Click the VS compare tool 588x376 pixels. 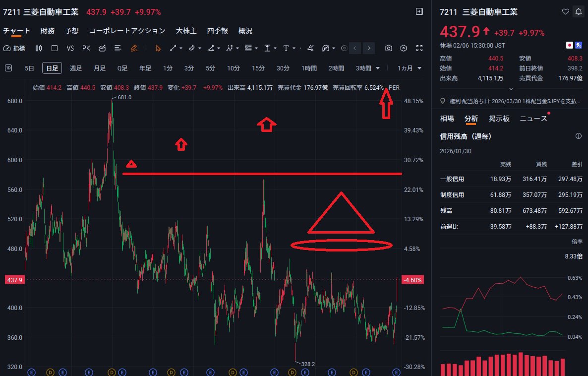point(70,49)
